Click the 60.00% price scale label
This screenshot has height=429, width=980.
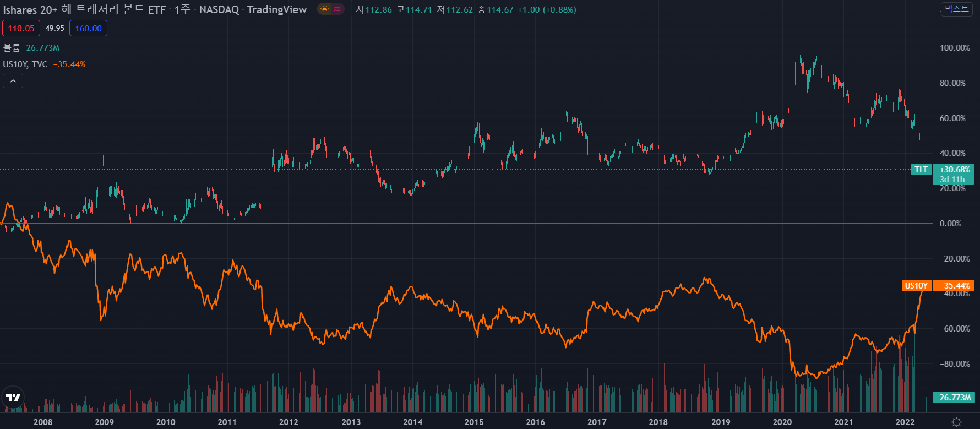point(952,118)
